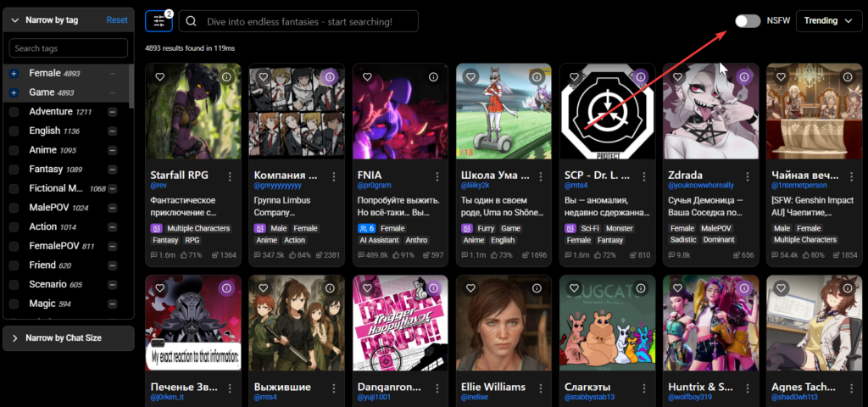Screen dimensions: 868x407
Task: Open the @rev creator profile link
Action: (159, 184)
